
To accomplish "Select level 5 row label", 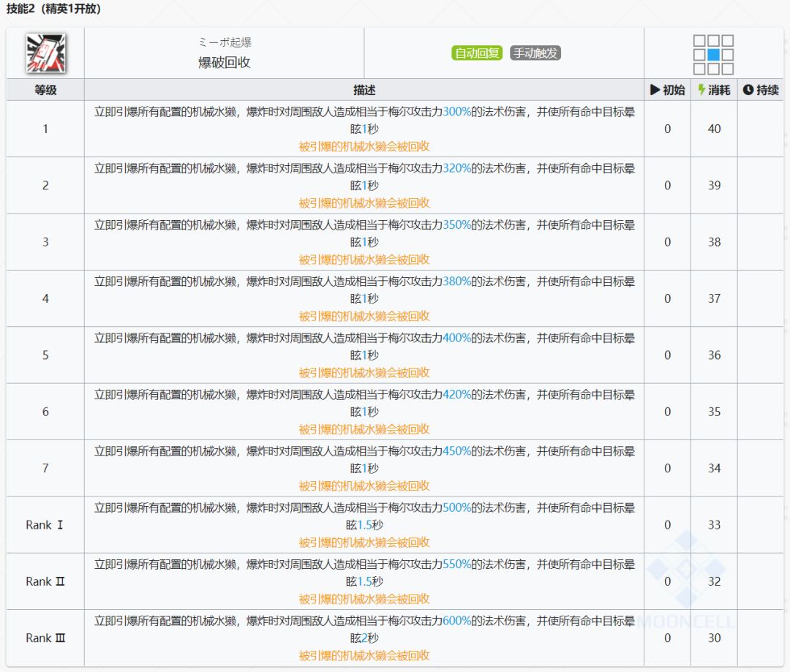I will coord(45,355).
